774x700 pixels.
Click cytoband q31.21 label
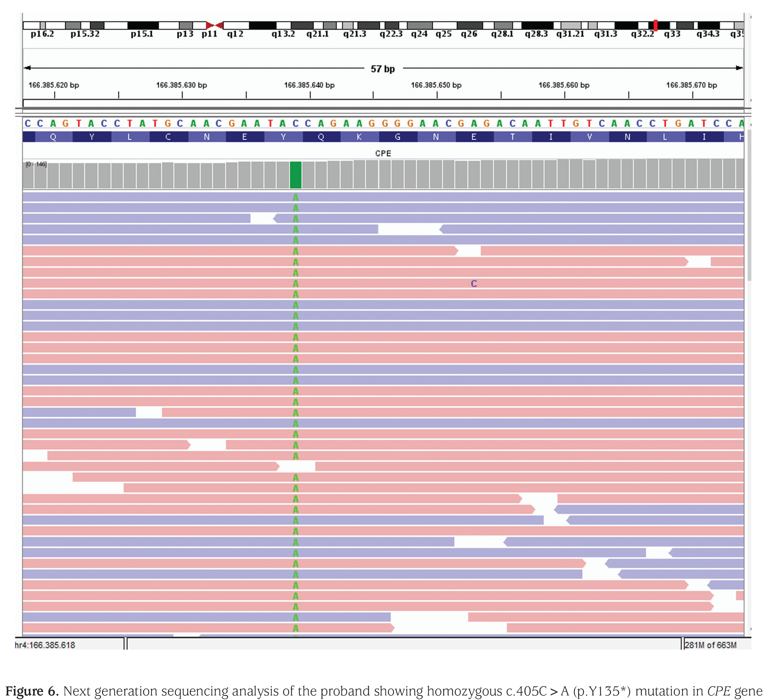pyautogui.click(x=571, y=34)
